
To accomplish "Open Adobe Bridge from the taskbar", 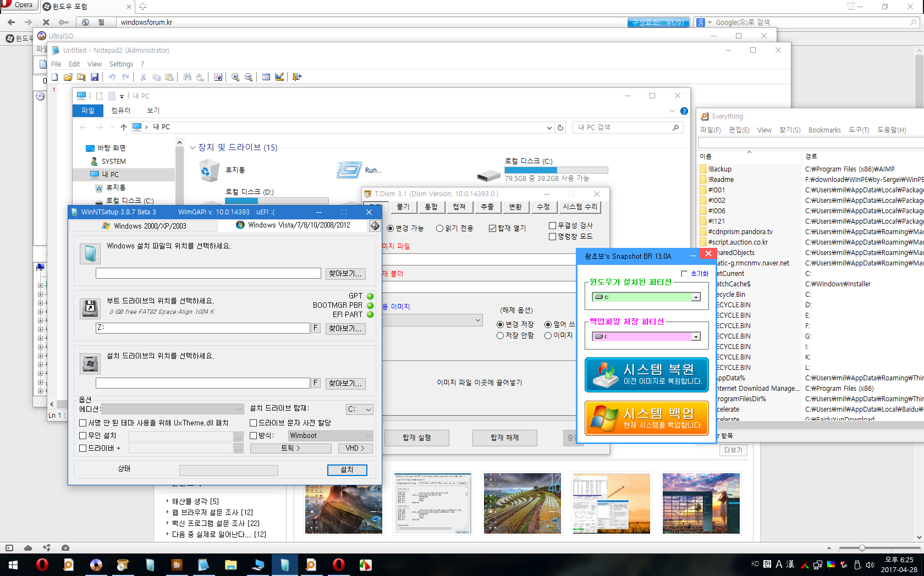I will [x=177, y=564].
